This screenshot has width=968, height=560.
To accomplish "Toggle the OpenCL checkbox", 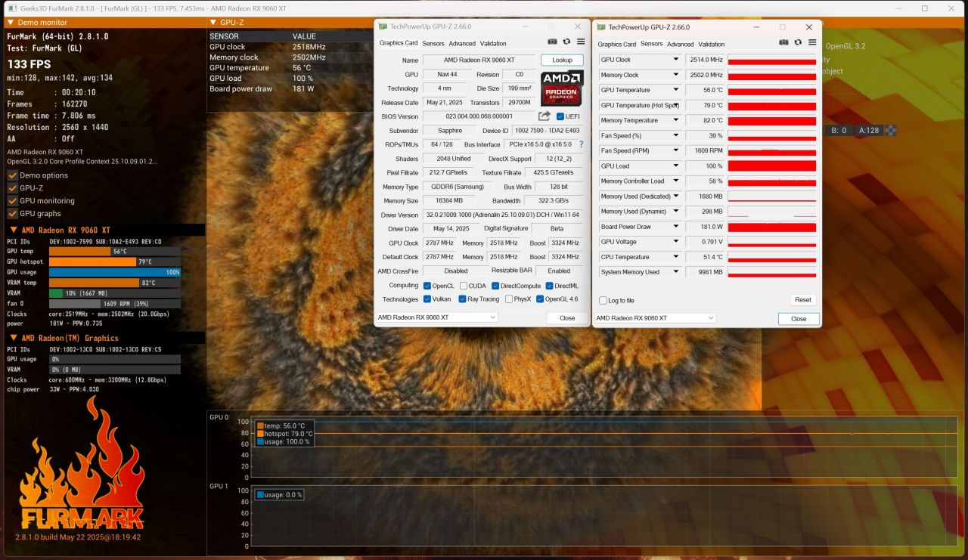I will click(427, 286).
